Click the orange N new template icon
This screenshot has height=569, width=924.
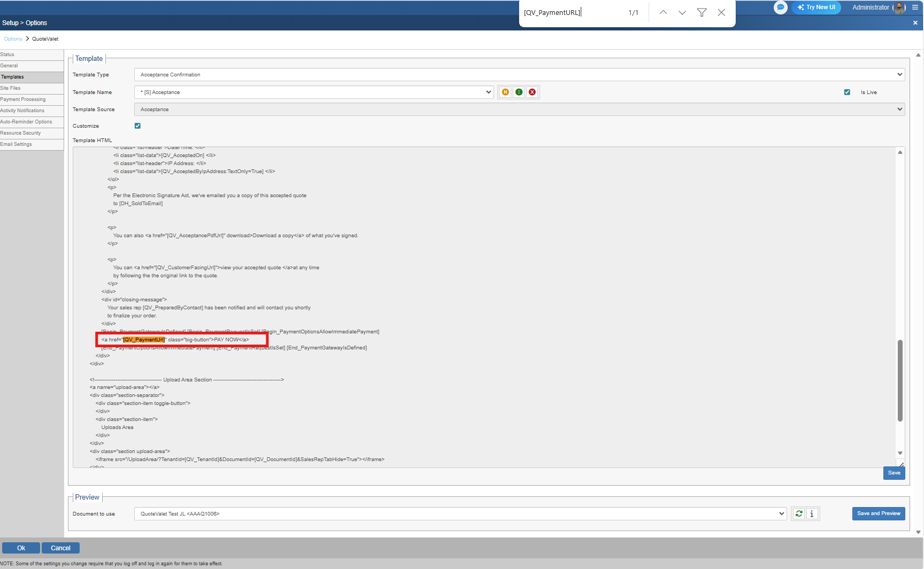[505, 92]
